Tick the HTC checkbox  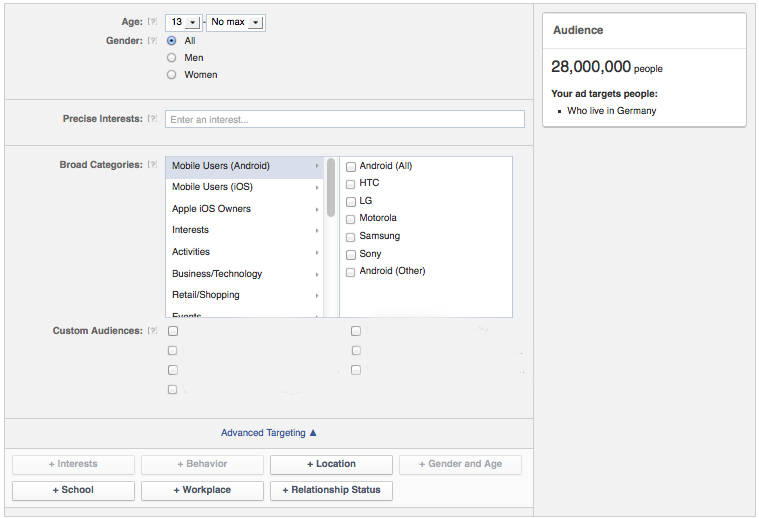[350, 184]
